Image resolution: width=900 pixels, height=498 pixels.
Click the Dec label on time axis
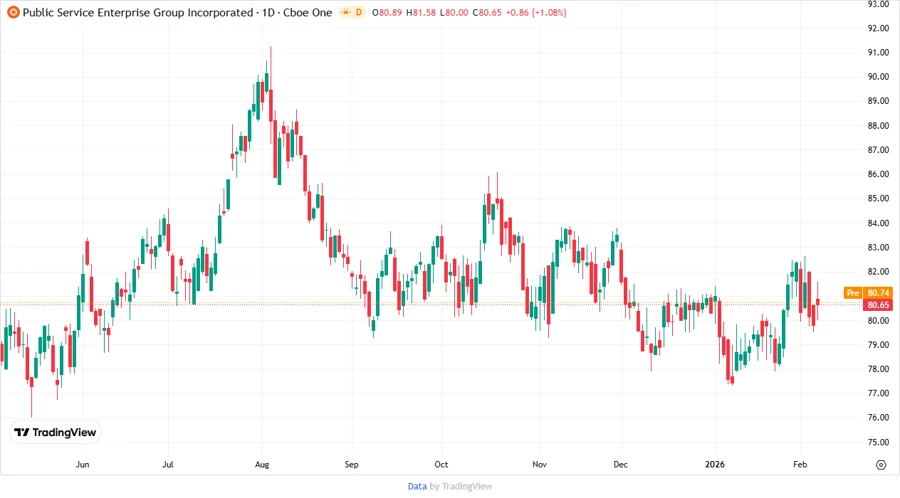coord(620,464)
